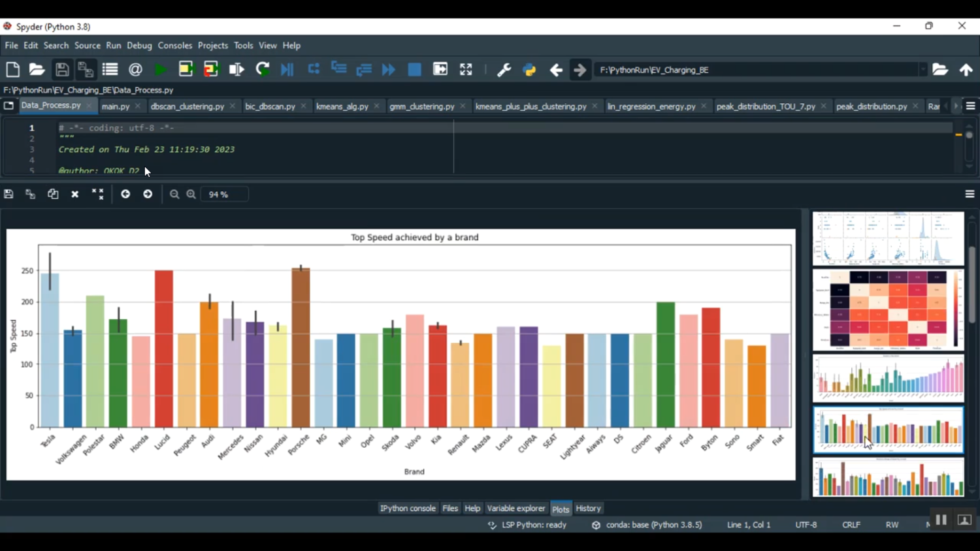Switch to the Variable explorer pane

coord(516,508)
